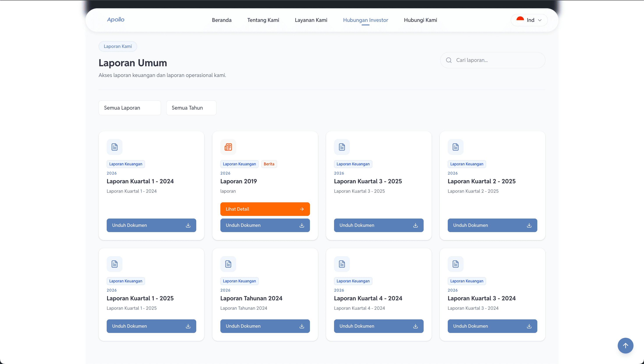Click Unduh Dokumen for Laporan Kuartal 1 - 2025
The width and height of the screenshot is (644, 364).
(x=151, y=326)
